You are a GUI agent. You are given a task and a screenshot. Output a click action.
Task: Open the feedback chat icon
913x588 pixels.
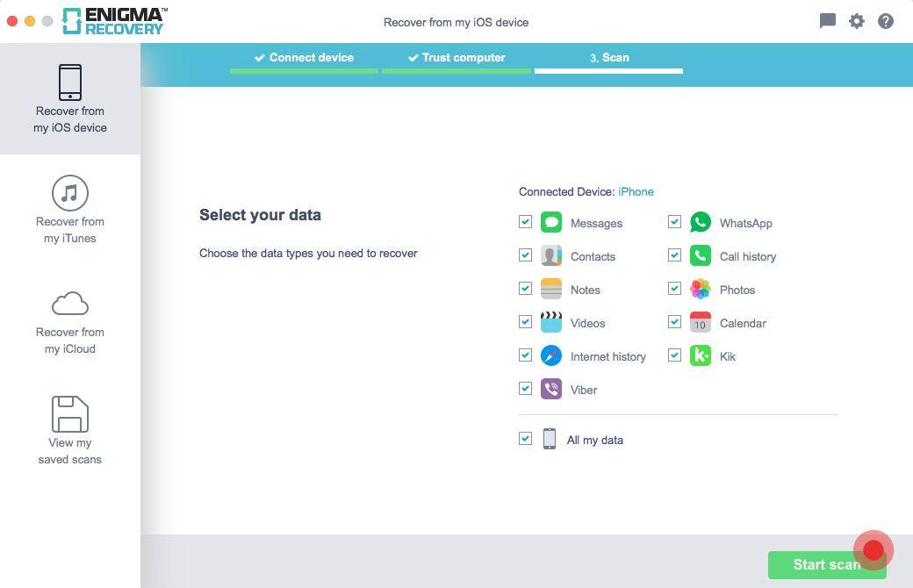tap(827, 22)
